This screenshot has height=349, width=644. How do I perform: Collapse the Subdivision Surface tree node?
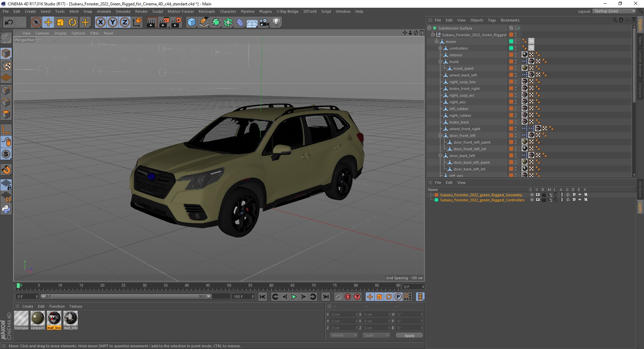coord(429,28)
